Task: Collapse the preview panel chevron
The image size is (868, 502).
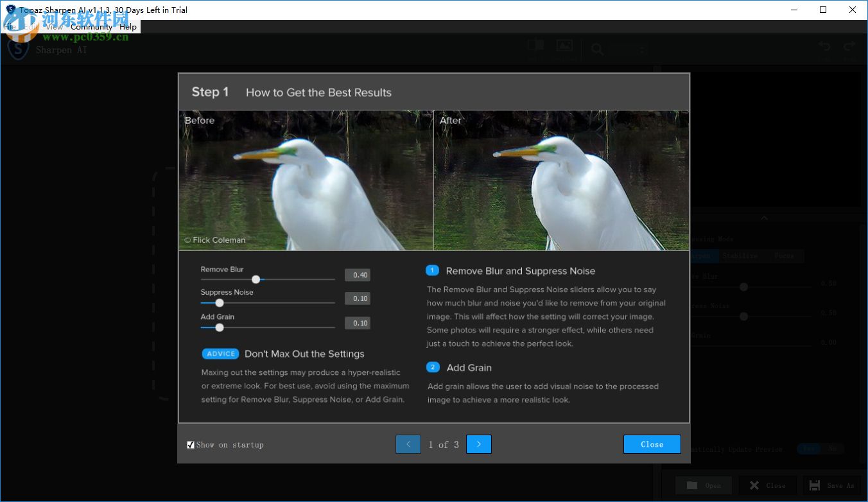Action: tap(764, 218)
